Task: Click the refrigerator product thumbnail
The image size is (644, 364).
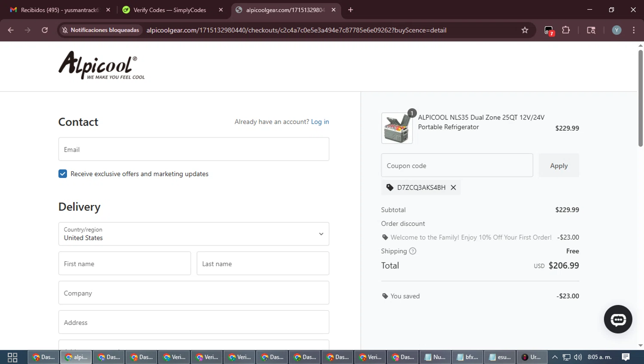Action: [x=397, y=128]
